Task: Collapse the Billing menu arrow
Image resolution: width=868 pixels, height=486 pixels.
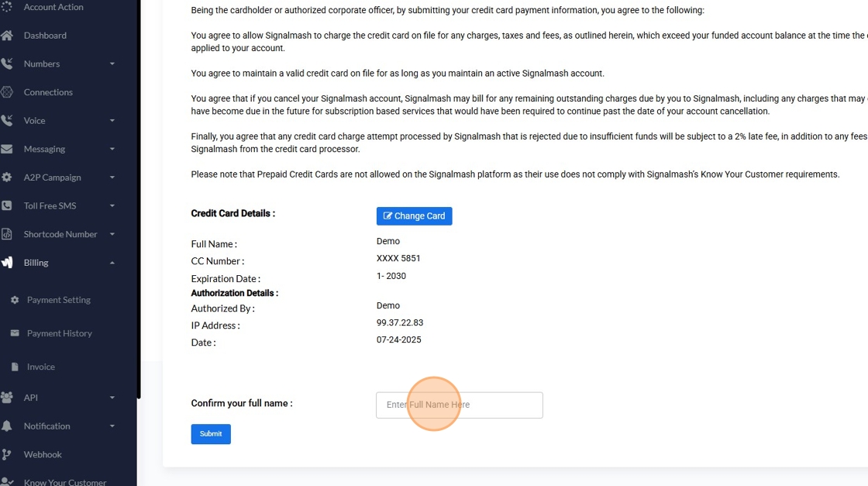Action: click(112, 263)
